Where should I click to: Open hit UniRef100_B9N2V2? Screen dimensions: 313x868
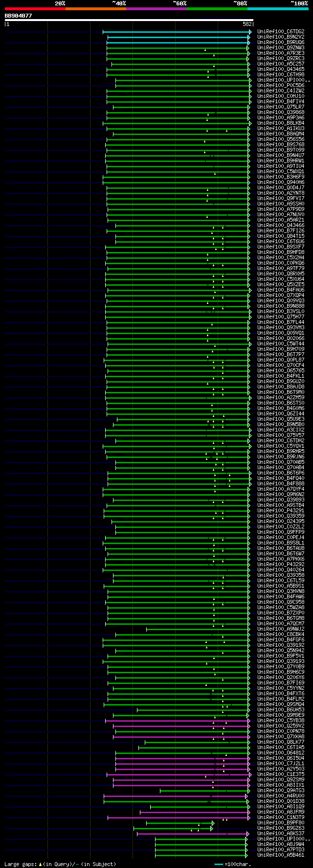(x=281, y=37)
